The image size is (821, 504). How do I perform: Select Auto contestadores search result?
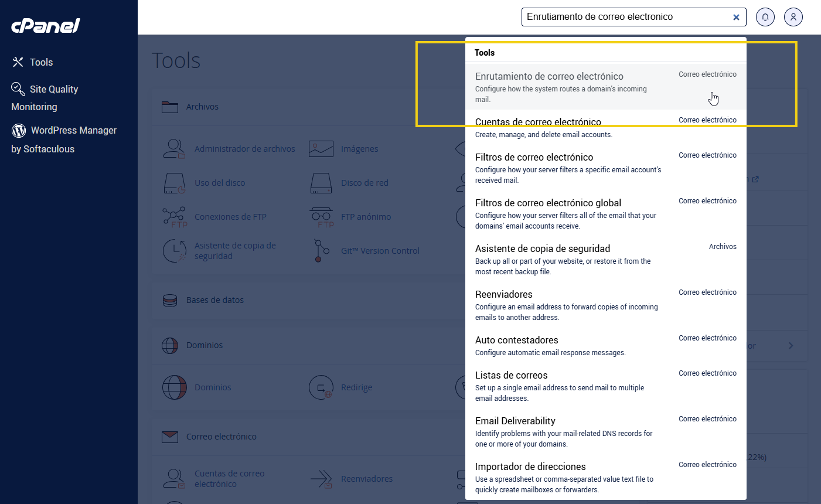[516, 340]
